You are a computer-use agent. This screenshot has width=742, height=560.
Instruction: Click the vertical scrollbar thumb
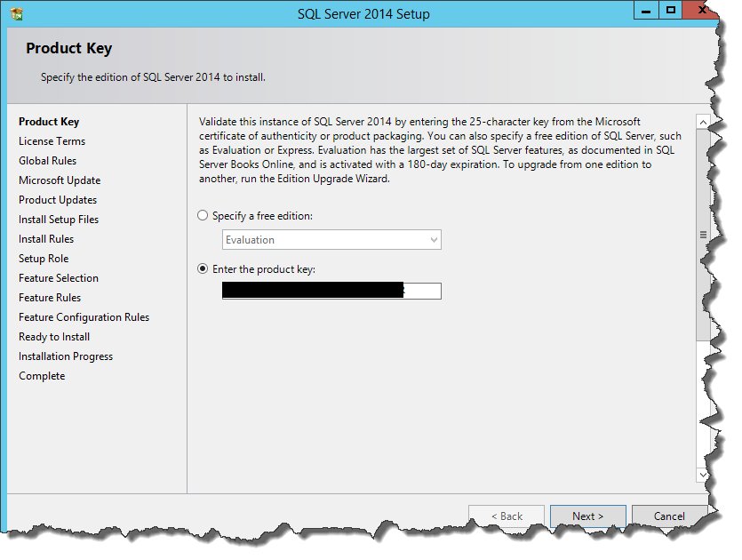coord(702,235)
